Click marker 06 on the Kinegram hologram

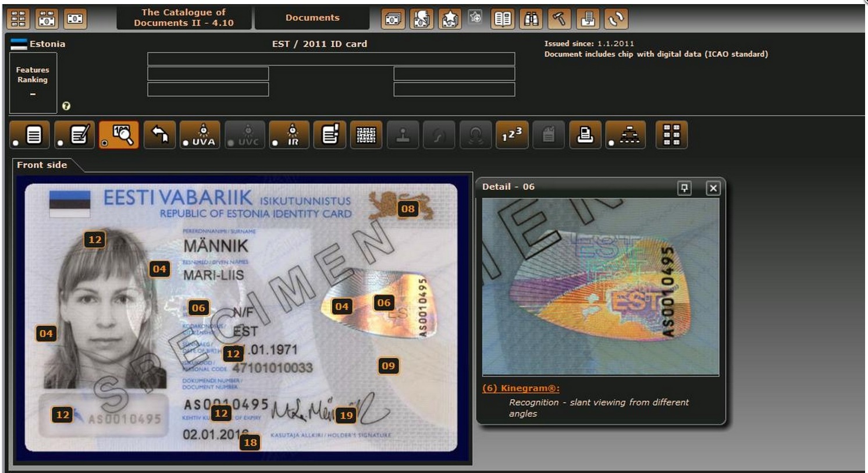(383, 302)
